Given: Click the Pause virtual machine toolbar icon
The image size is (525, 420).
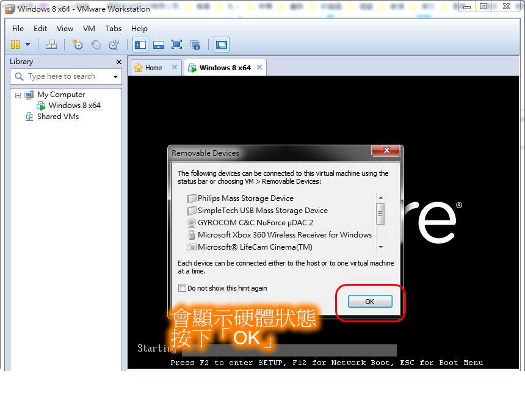Looking at the screenshot, I should tap(15, 45).
